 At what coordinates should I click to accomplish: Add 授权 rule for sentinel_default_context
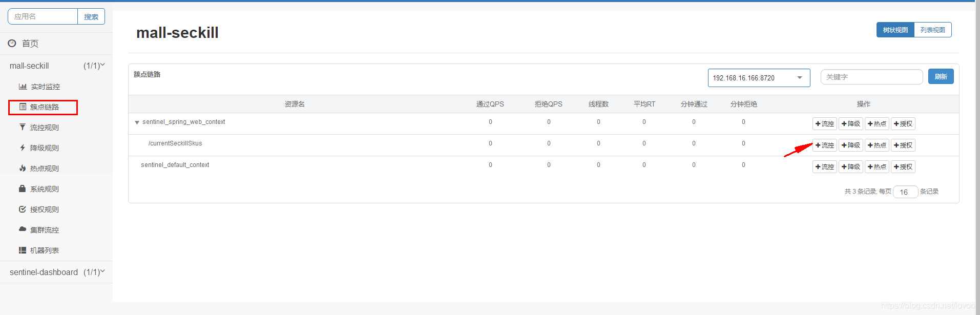click(x=903, y=167)
